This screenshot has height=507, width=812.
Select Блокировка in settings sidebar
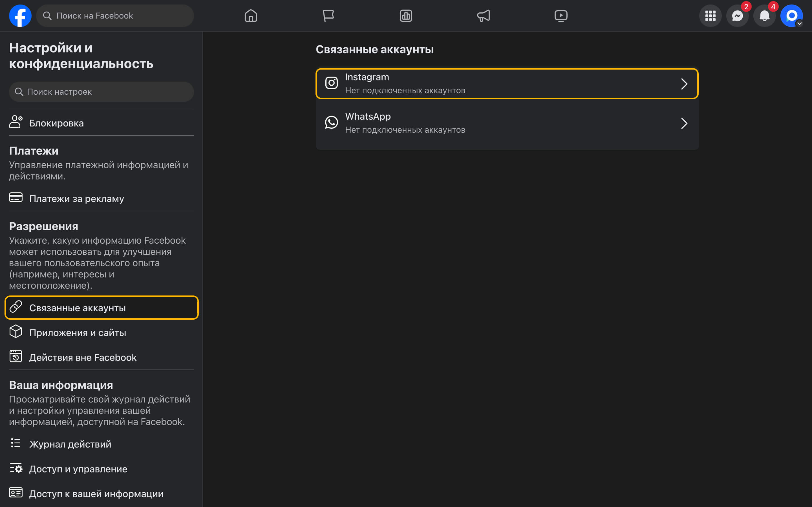click(56, 123)
